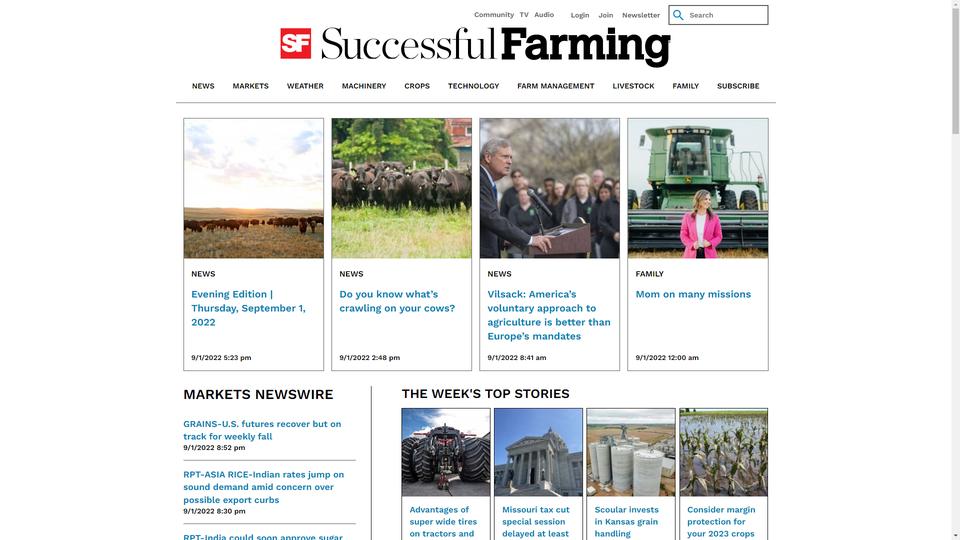Click the SF red logo icon
The width and height of the screenshot is (960, 540).
click(x=296, y=43)
